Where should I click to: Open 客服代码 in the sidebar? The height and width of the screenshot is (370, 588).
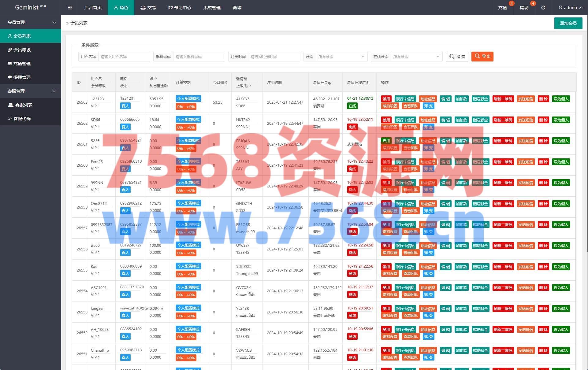pyautogui.click(x=22, y=119)
